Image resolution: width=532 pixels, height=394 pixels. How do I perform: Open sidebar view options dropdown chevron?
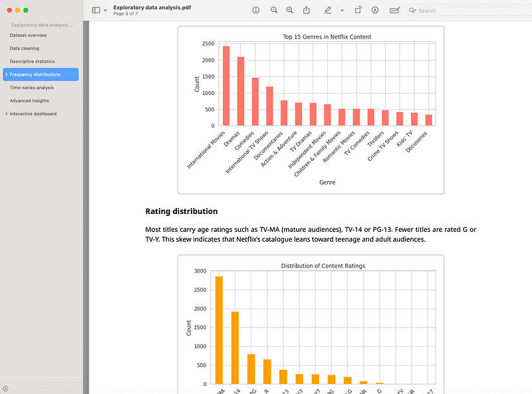coord(105,11)
